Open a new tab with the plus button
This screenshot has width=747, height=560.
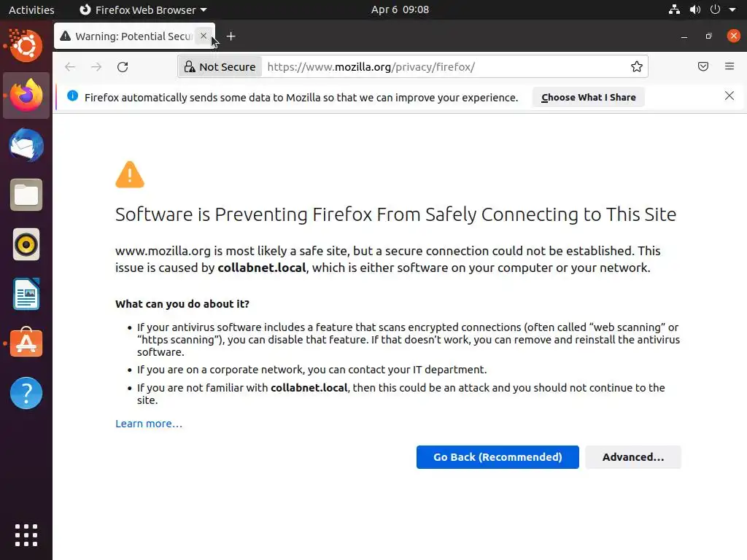click(x=231, y=36)
